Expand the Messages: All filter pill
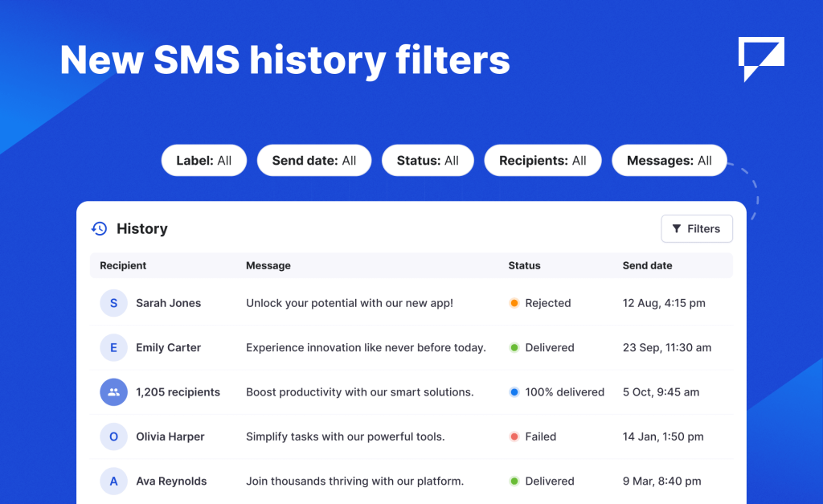 click(x=669, y=161)
